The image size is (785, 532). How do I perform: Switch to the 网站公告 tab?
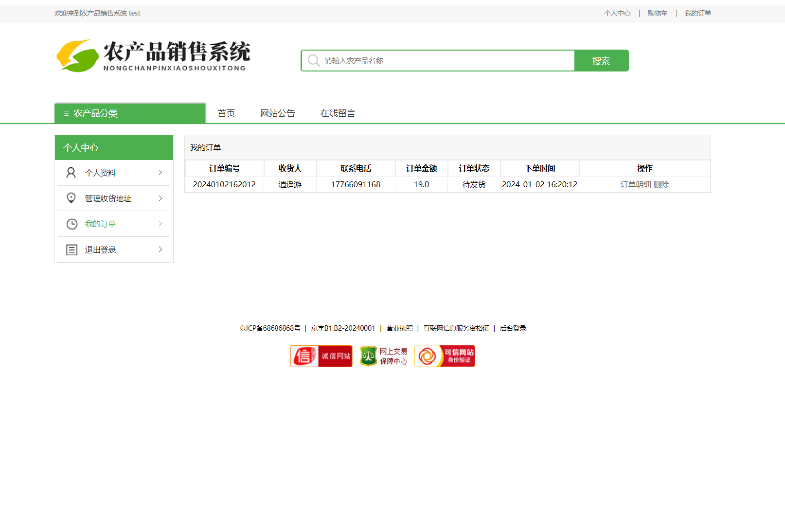coord(278,113)
